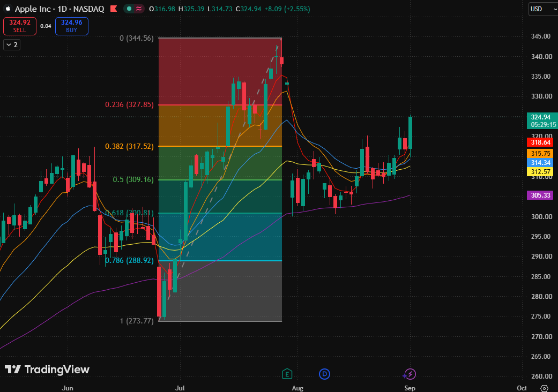The width and height of the screenshot is (558, 392).
Task: Click the 295.00 price axis label
Action: [x=541, y=236]
